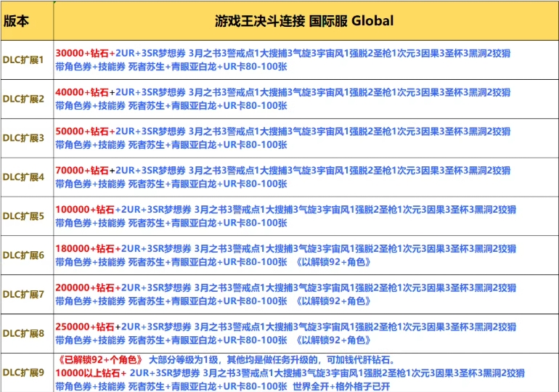Select the 100000+钻石 amount text
559x392 pixels.
point(84,210)
